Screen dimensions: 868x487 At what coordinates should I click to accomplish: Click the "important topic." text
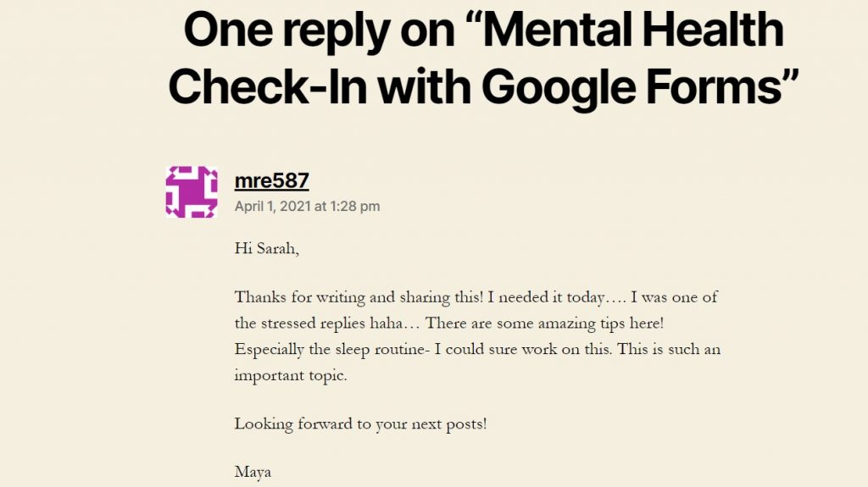[x=291, y=376]
